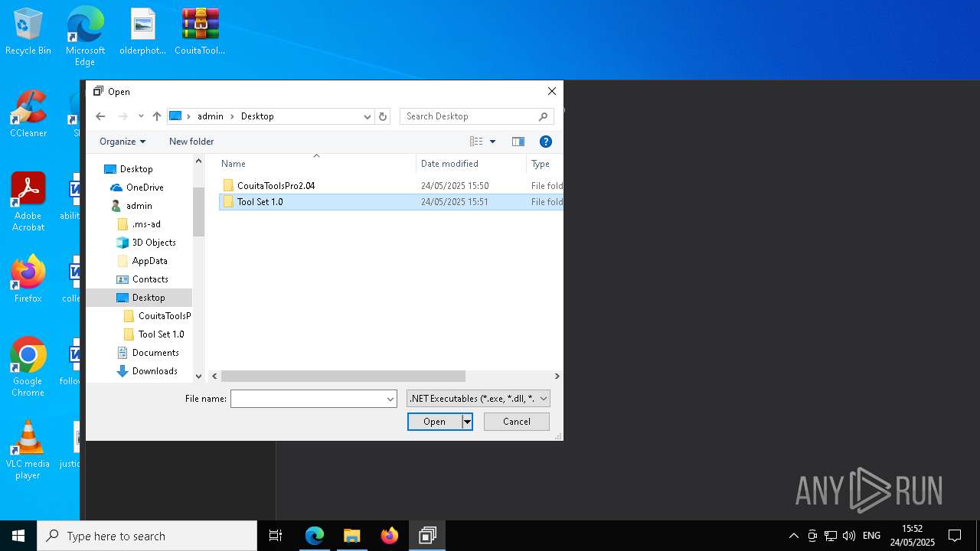Image resolution: width=980 pixels, height=551 pixels.
Task: Open dialog Help button
Action: tap(546, 142)
